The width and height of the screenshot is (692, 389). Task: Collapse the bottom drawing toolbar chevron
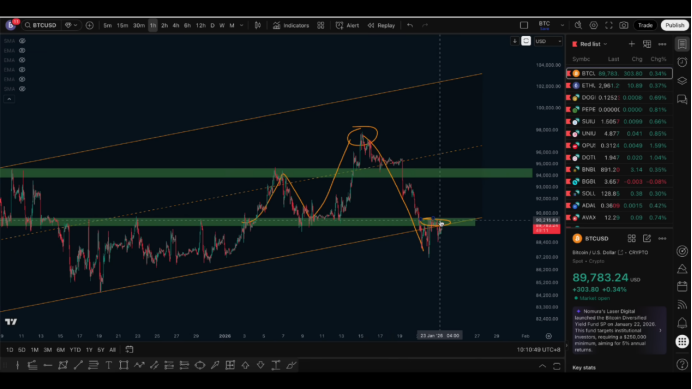[542, 366]
